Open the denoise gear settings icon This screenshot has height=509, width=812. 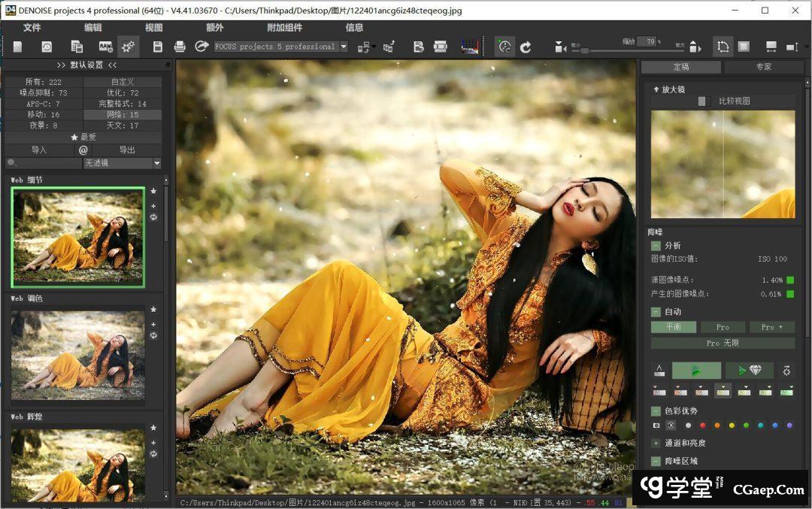786,371
